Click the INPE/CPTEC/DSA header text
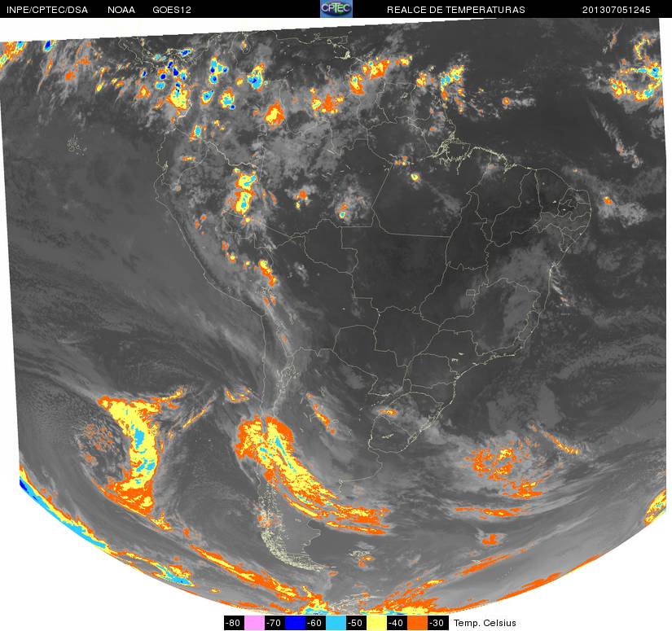This screenshot has height=631, width=672. pyautogui.click(x=47, y=10)
